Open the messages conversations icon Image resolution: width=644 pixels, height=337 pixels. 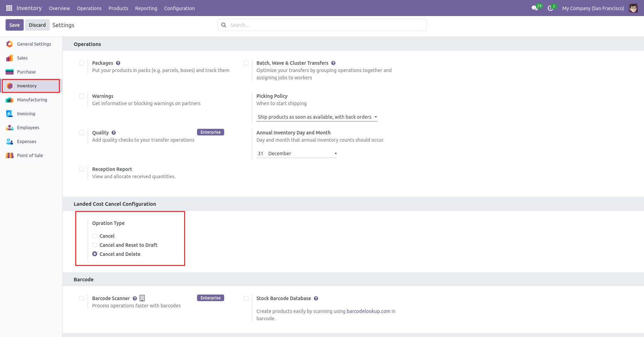(x=535, y=8)
